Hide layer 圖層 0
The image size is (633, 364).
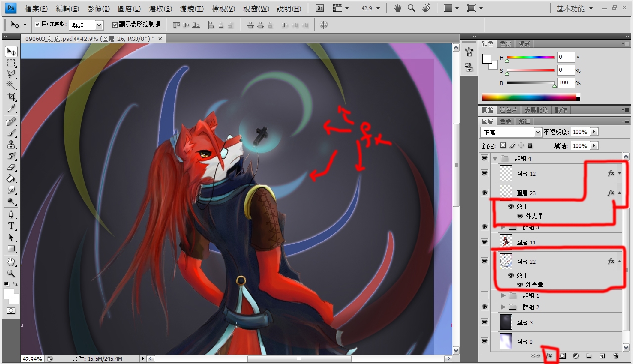point(484,341)
